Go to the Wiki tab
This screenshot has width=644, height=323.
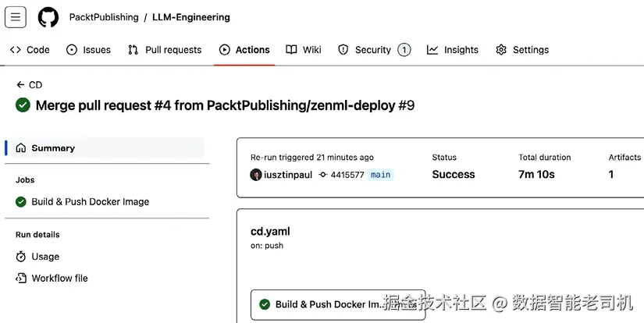tap(304, 50)
